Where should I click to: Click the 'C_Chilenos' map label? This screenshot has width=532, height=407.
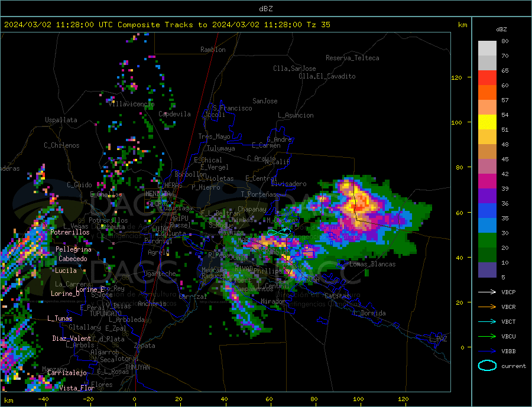tap(61, 145)
